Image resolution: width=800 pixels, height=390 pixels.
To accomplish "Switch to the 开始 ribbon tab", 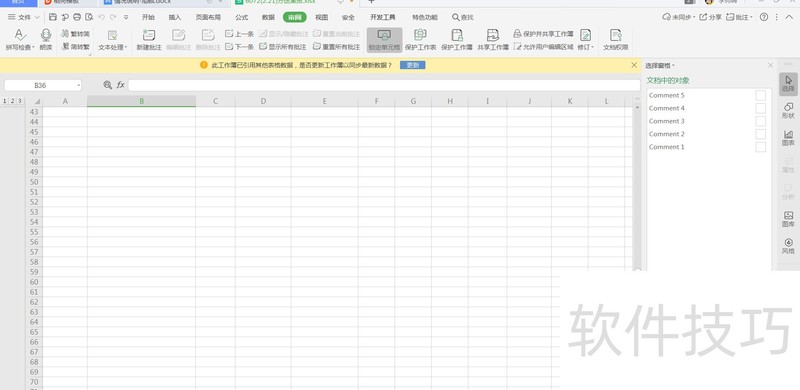I will [x=148, y=17].
